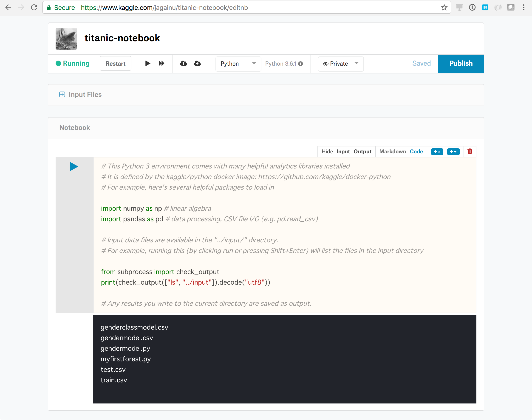This screenshot has width=532, height=420.
Task: Click the Publish button
Action: click(x=461, y=63)
